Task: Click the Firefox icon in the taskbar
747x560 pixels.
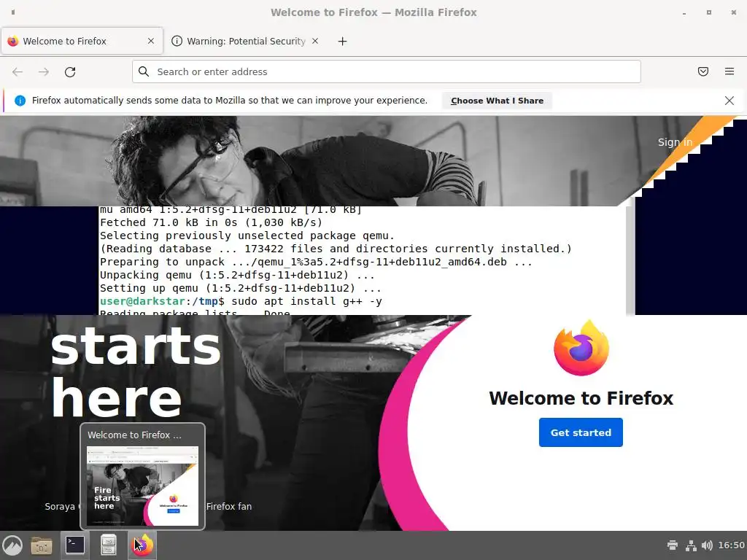Action: point(142,545)
